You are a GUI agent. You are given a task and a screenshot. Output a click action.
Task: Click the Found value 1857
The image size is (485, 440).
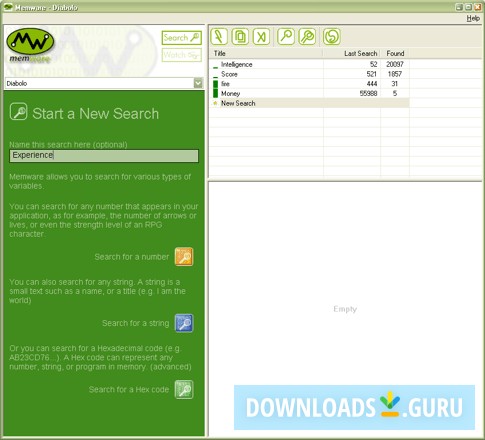point(395,74)
